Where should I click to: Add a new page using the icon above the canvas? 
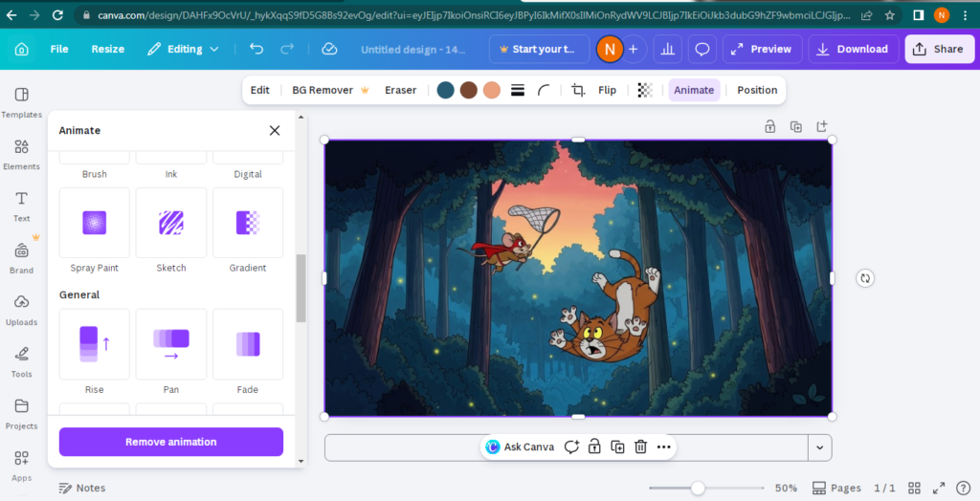(x=822, y=126)
